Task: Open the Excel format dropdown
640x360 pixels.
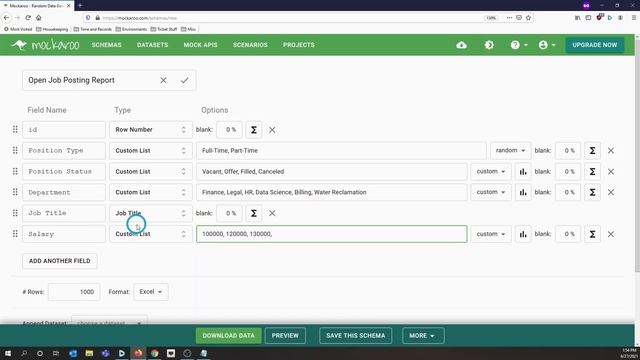Action: click(x=151, y=292)
